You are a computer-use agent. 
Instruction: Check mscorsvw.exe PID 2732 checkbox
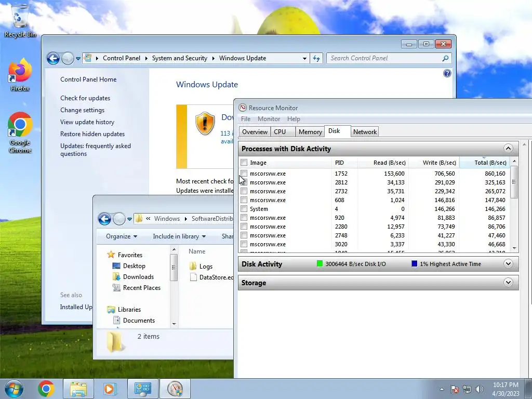[244, 191]
